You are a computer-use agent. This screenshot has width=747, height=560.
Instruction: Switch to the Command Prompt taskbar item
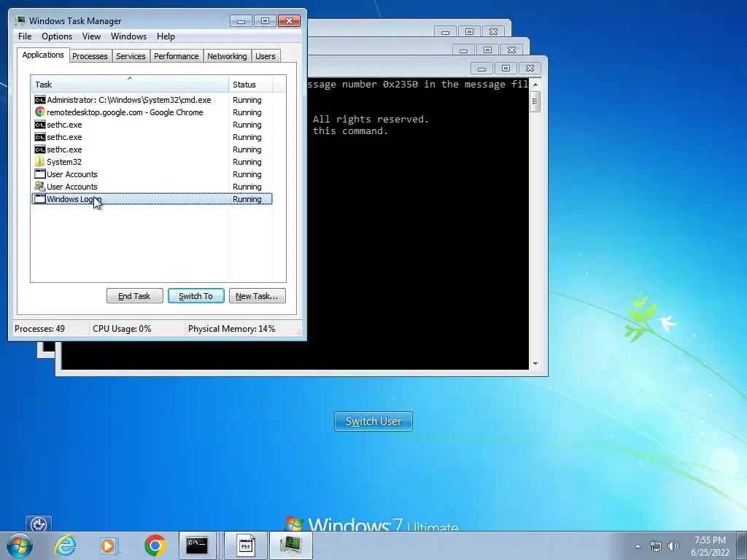click(x=198, y=545)
